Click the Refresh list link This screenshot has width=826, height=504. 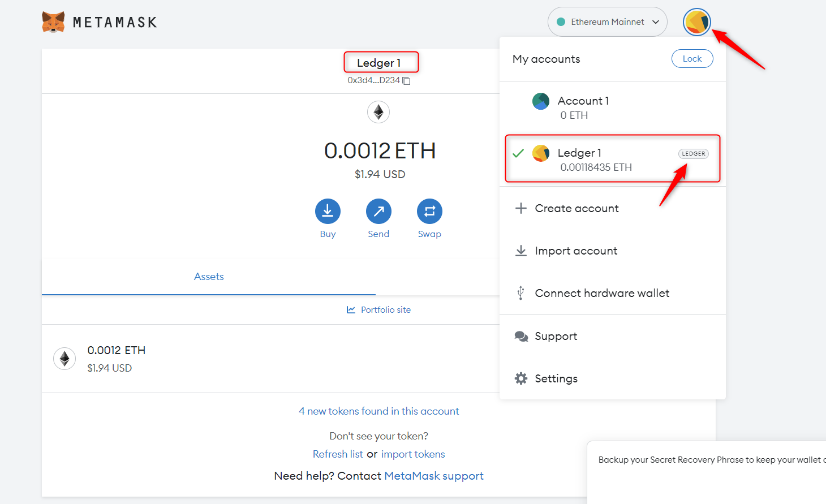point(338,454)
